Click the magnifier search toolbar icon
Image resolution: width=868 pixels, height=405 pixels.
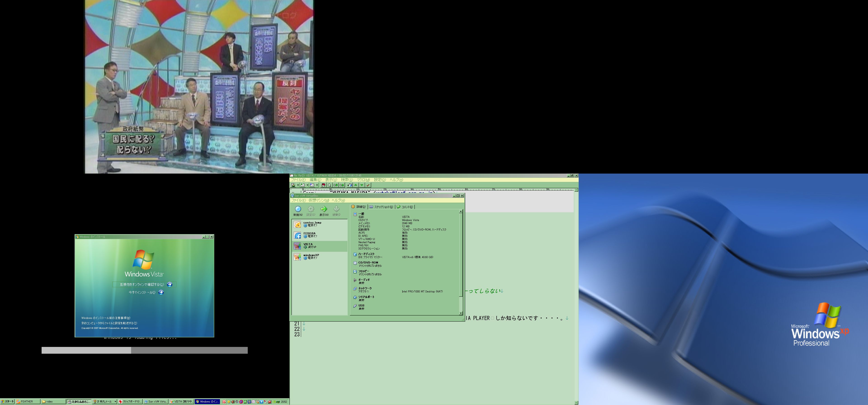330,185
